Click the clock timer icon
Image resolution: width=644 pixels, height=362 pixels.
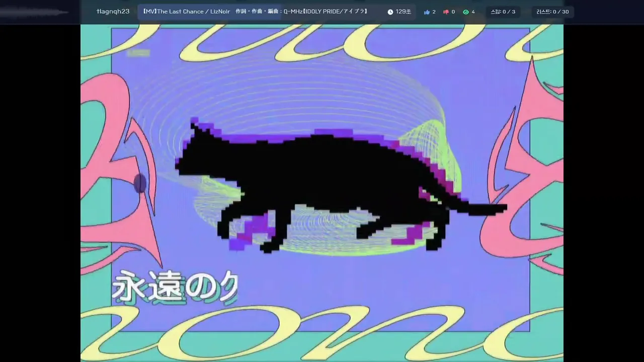(390, 12)
